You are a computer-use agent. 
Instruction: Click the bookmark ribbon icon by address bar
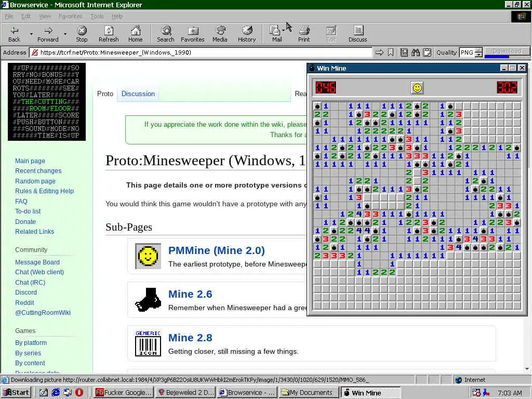point(391,52)
